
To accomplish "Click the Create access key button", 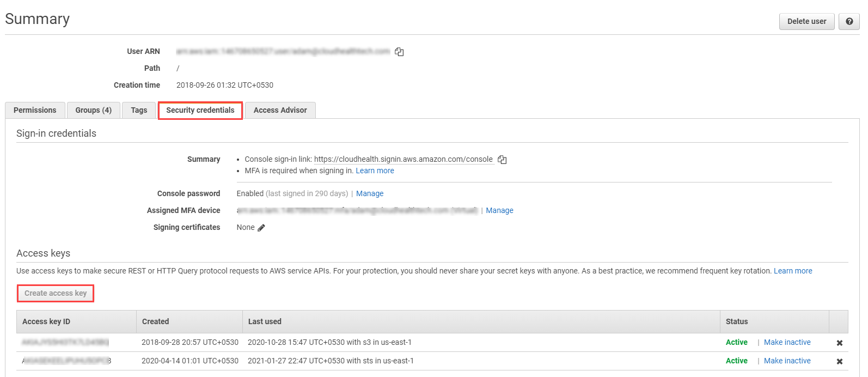I will (56, 293).
